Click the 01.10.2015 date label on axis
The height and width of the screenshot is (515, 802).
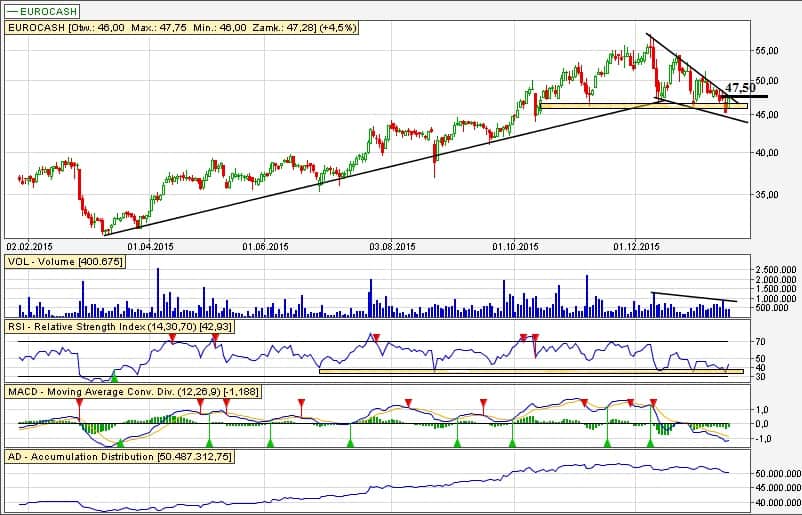516,244
